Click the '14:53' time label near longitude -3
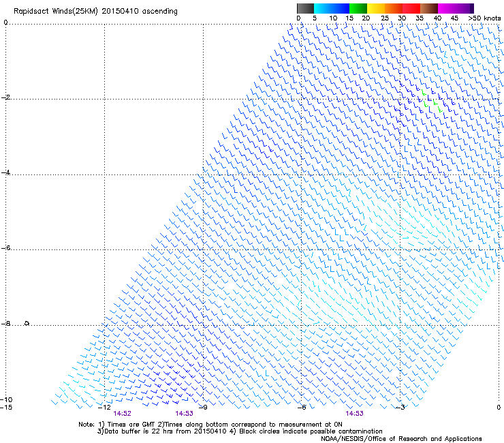Screen dimensions: 504x443 [355, 414]
